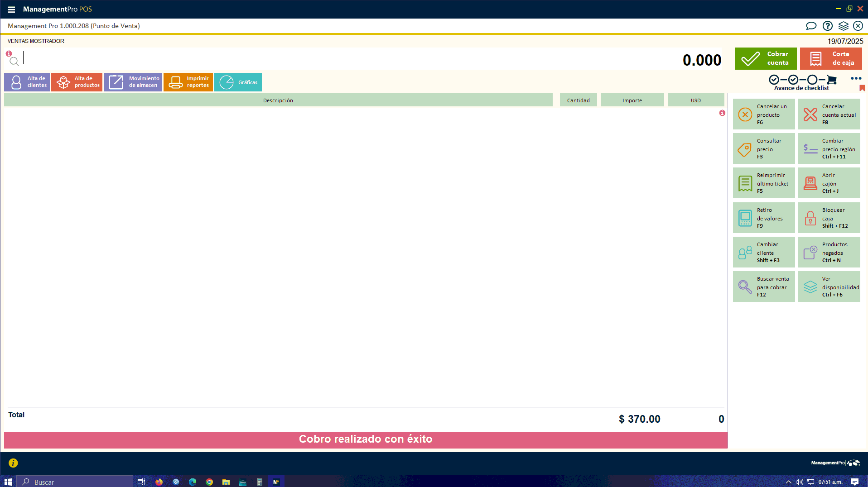Click the orange bookmark icon

(x=862, y=88)
